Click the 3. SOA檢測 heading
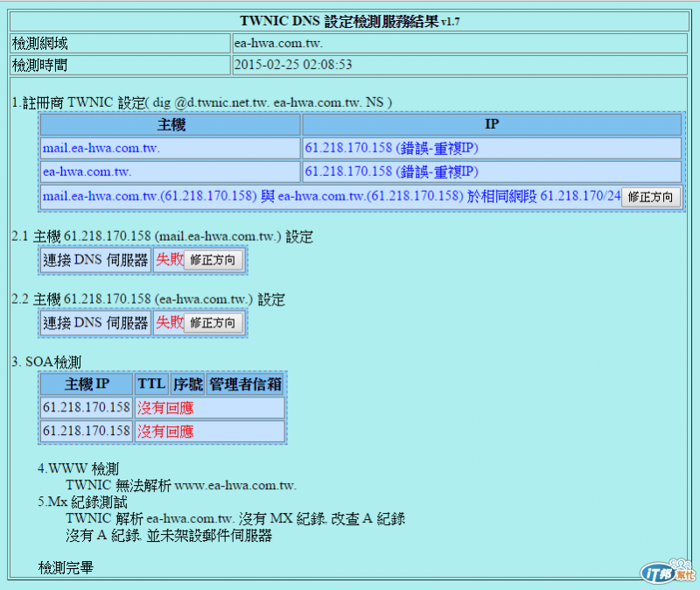Screen dimensions: 700x590 pyautogui.click(x=46, y=362)
